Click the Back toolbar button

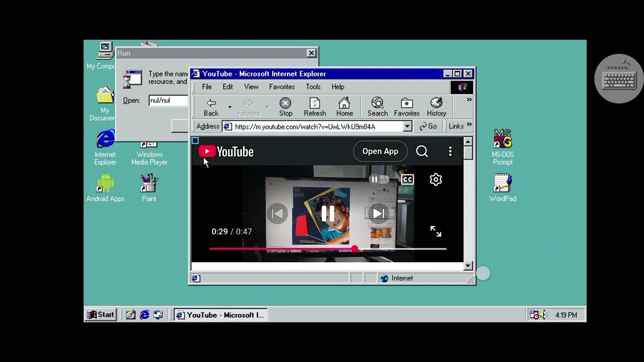[211, 107]
